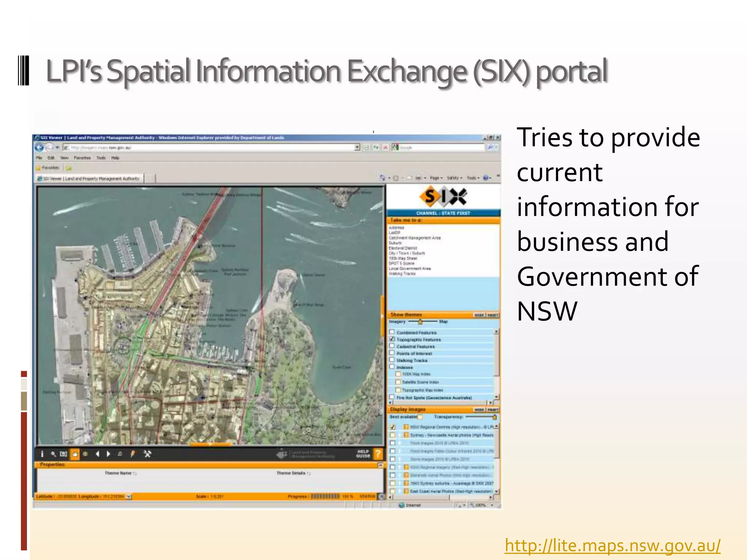Click the Print icon in map toolbar
Viewport: 747px width, 560px height.
[120, 454]
